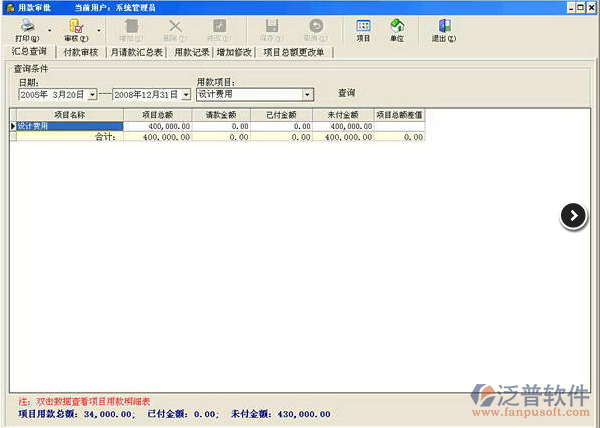The image size is (600, 428).
Task: Click 0.00 in the 设计费用 row 请款金额 column
Action: pos(240,126)
